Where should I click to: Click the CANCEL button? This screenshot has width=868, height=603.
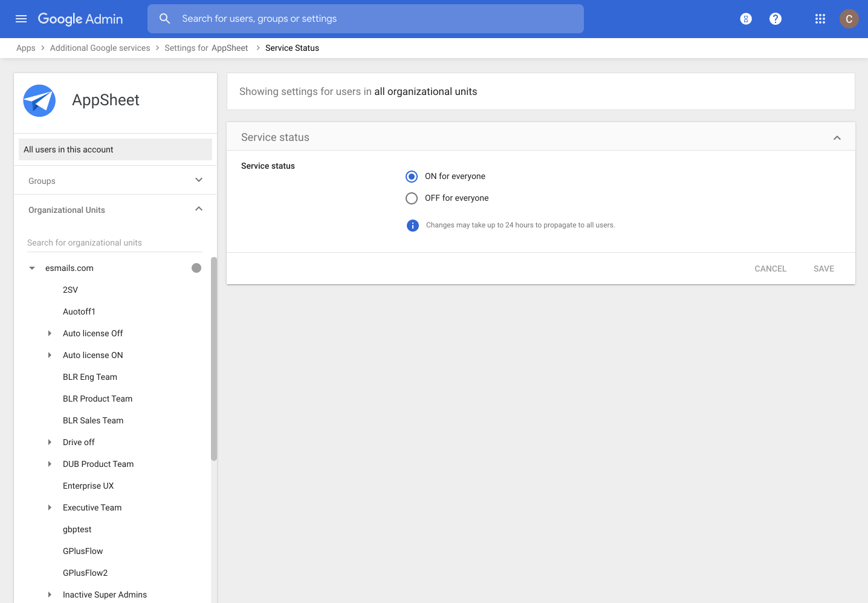770,269
